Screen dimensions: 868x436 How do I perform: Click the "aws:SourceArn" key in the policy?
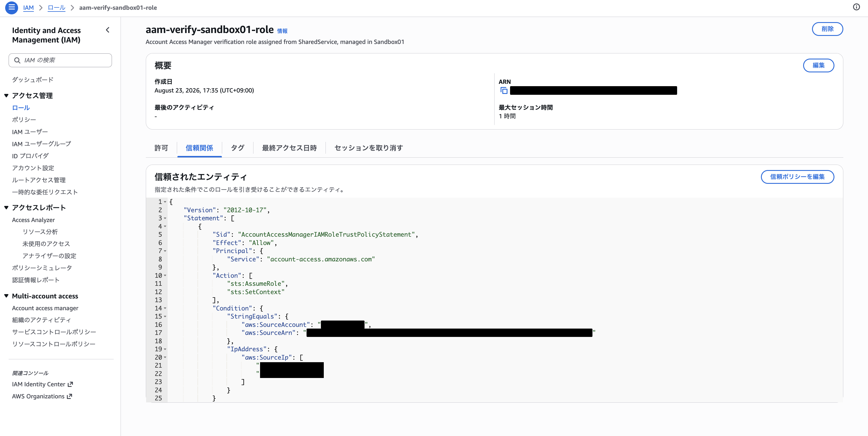click(x=269, y=333)
